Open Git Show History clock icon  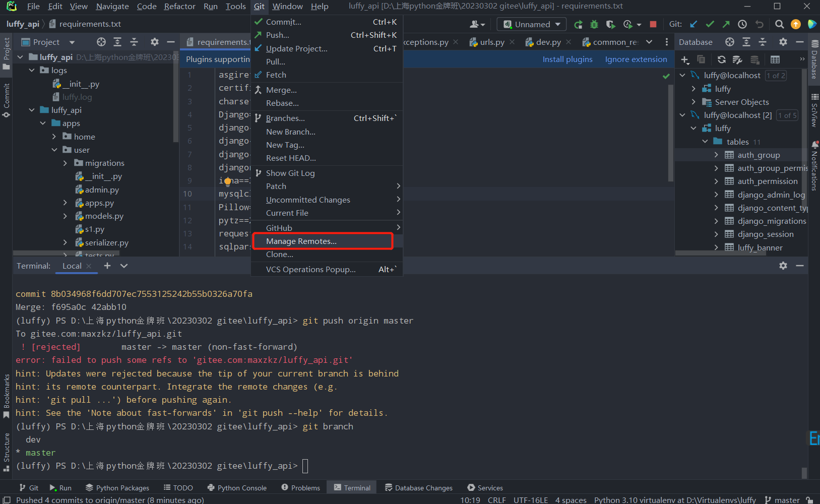[742, 24]
